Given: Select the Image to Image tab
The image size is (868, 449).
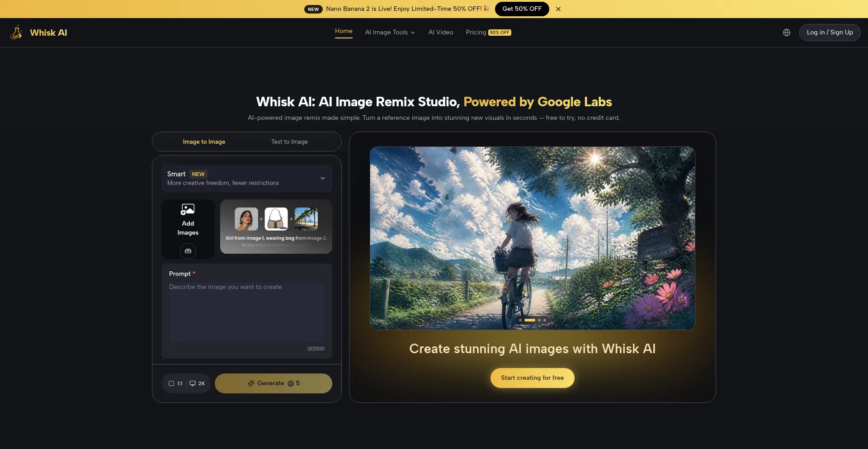Looking at the screenshot, I should tap(204, 142).
